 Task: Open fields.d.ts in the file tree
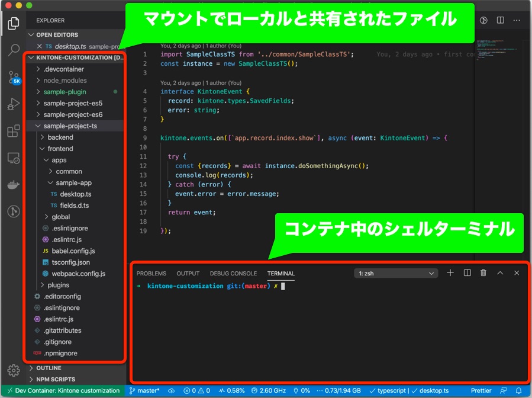pos(75,206)
